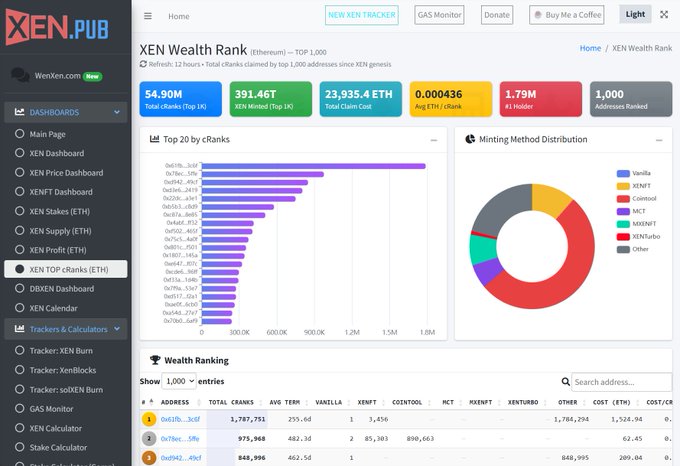Sort by the AVG TERM column
The width and height of the screenshot is (680, 466).
pos(284,402)
